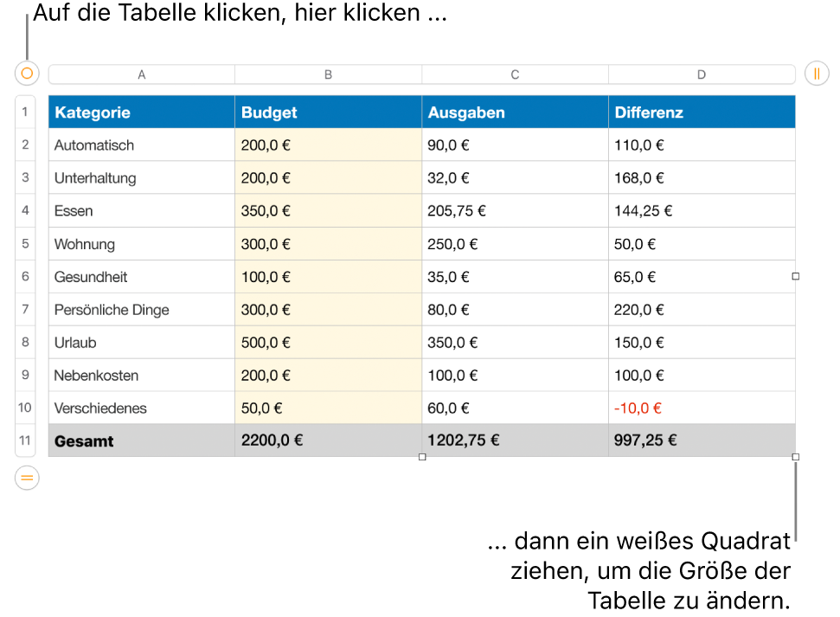Click the add columns handle icon
The height and width of the screenshot is (617, 840).
pos(817,73)
